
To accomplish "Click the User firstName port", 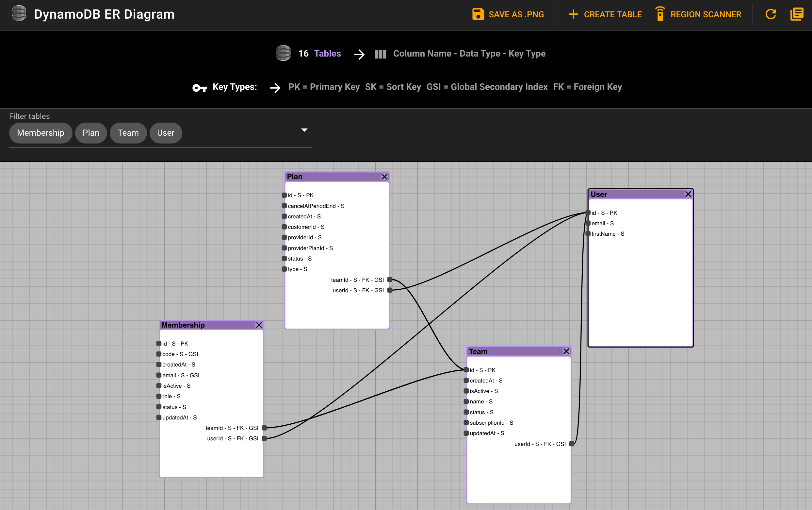I will (588, 233).
